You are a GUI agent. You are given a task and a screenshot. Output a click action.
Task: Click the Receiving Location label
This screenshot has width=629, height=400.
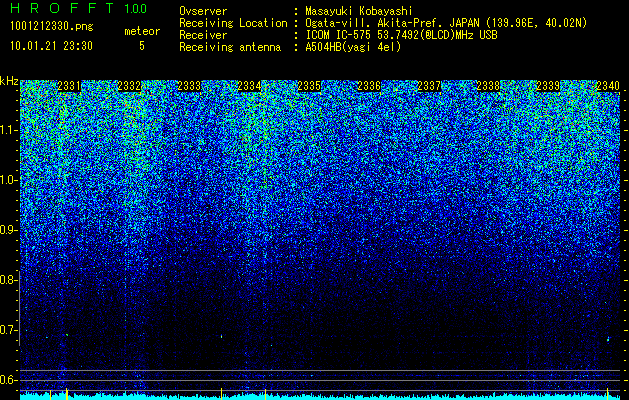[x=233, y=23]
